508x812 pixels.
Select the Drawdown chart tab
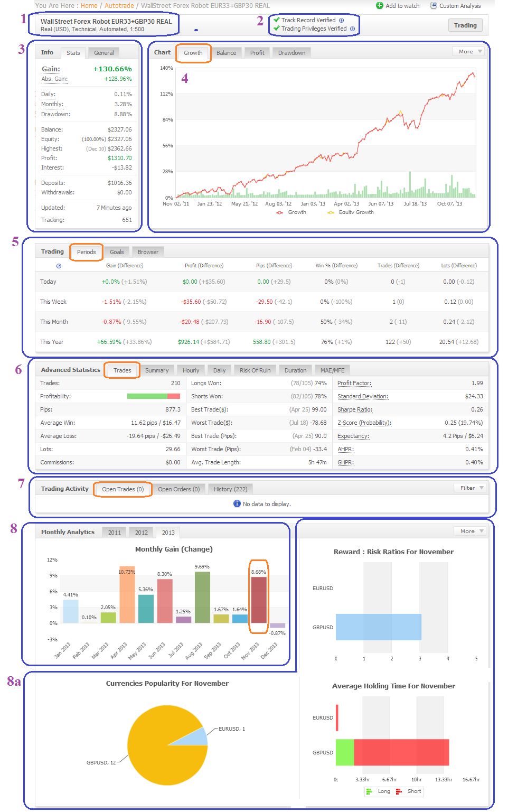pyautogui.click(x=292, y=53)
